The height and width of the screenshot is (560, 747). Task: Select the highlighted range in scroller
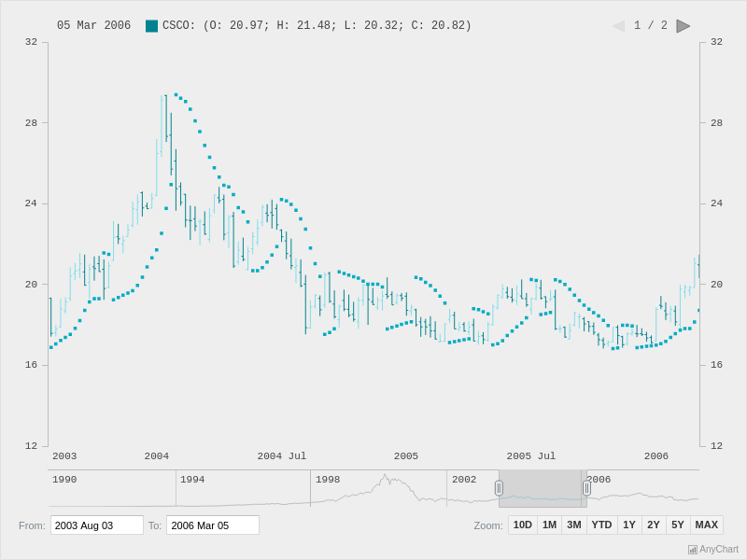(543, 488)
